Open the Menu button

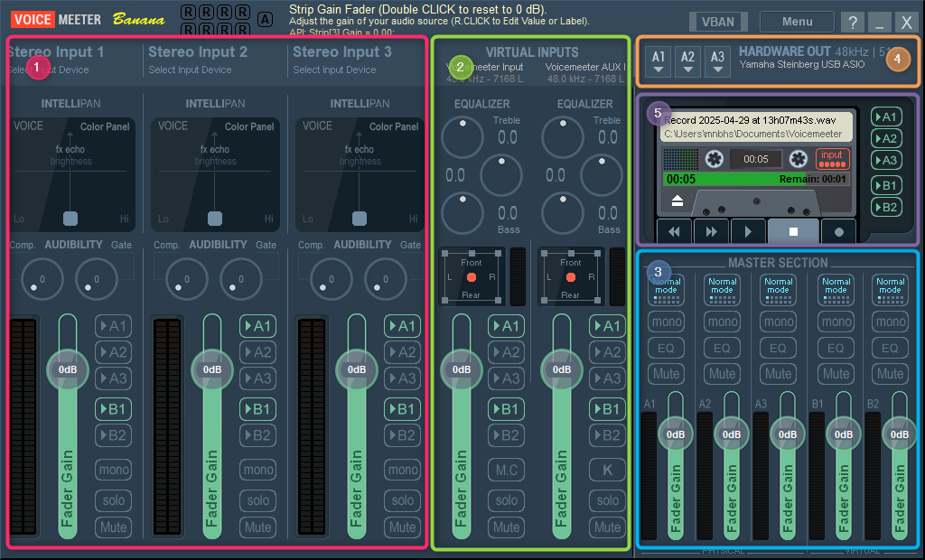click(x=797, y=22)
